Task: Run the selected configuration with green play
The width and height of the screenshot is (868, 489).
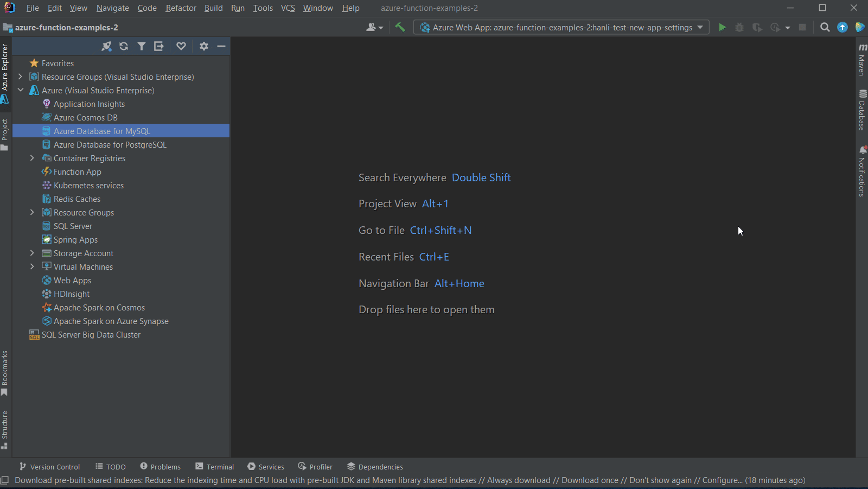Action: point(722,27)
